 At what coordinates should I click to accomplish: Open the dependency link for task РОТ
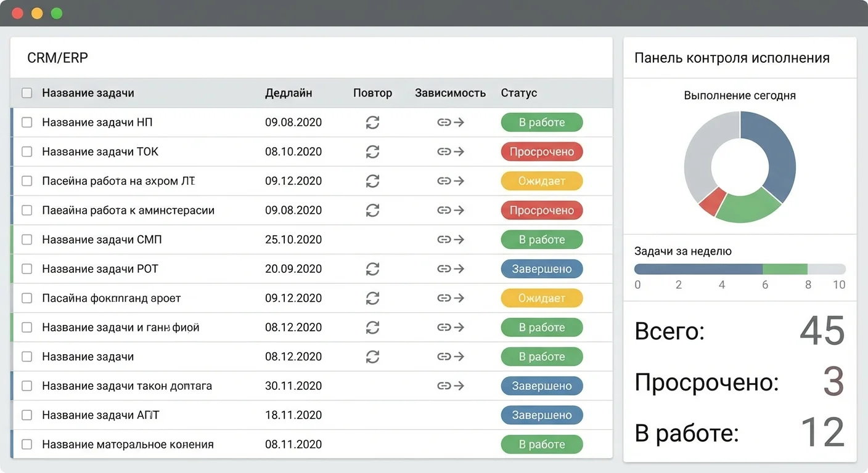tap(451, 269)
